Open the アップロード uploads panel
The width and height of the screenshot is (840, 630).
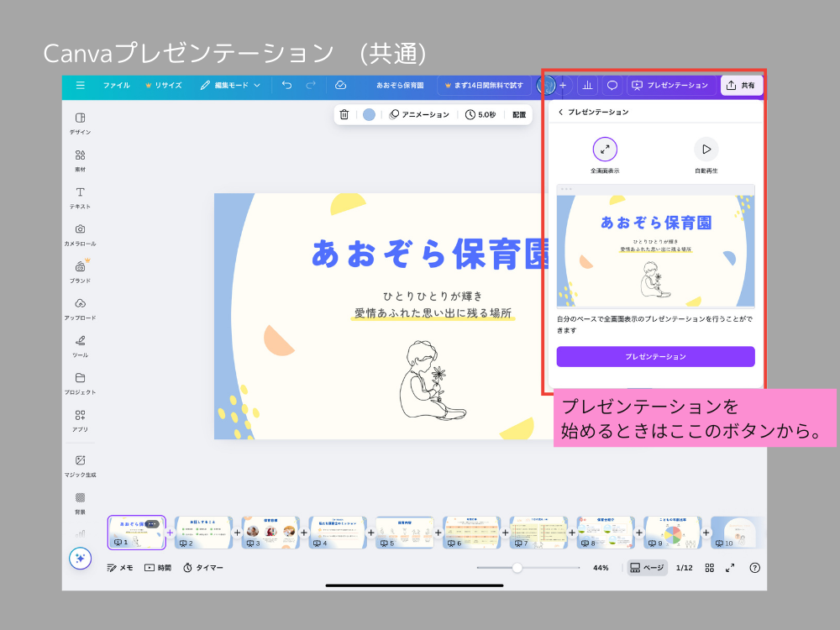tap(80, 307)
